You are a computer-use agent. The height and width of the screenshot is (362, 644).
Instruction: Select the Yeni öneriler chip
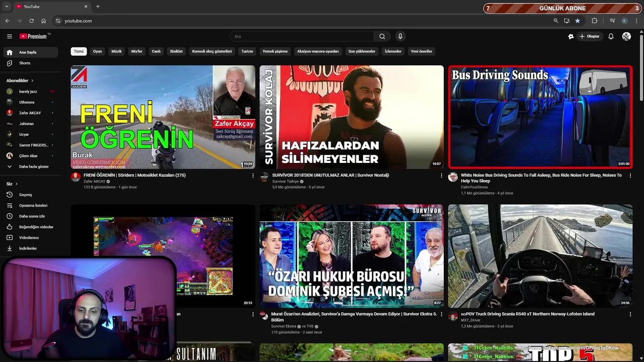tap(422, 51)
